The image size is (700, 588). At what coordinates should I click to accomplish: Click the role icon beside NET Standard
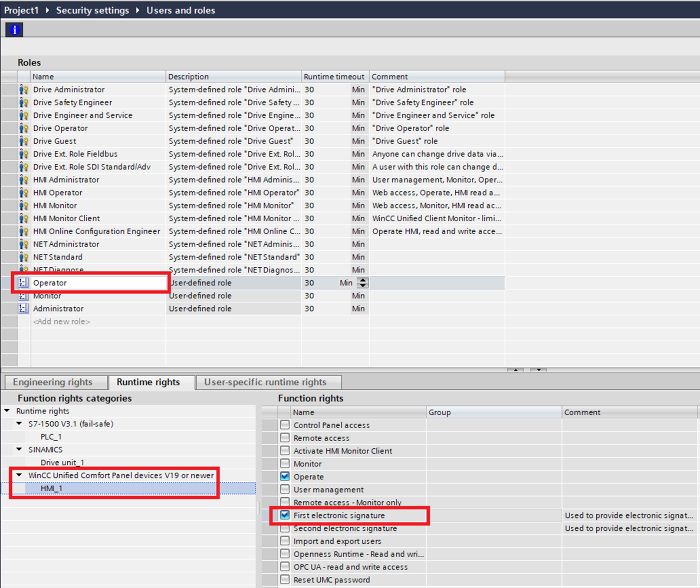tap(23, 257)
